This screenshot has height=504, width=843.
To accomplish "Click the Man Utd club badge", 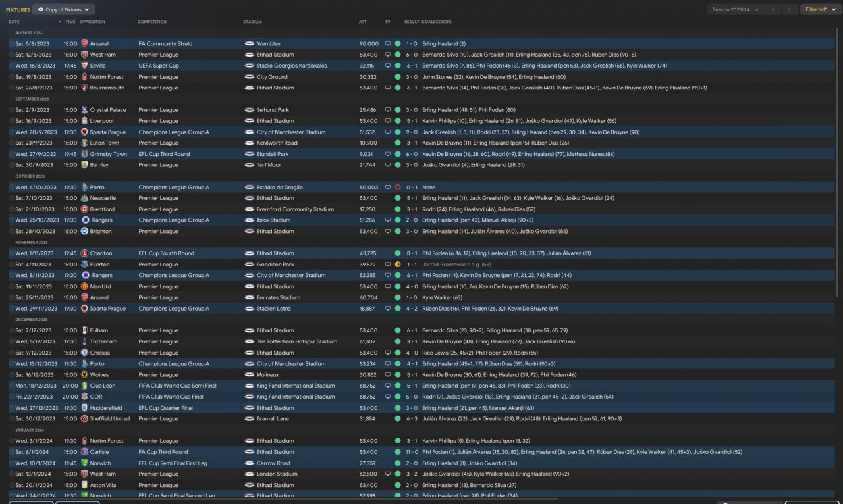I will (x=84, y=286).
